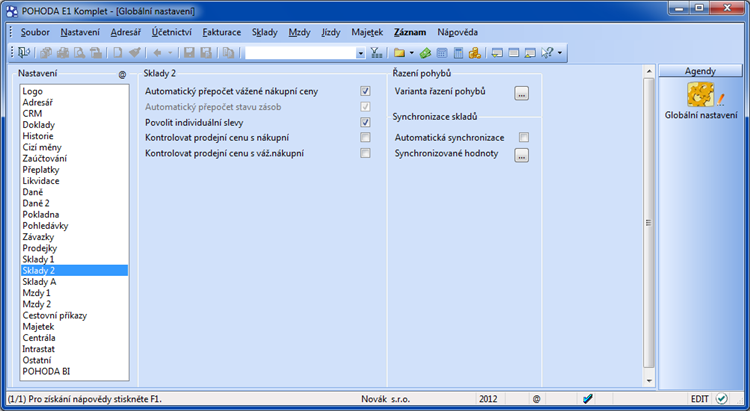Click the new record page icon
The image size is (750, 411).
(x=118, y=53)
